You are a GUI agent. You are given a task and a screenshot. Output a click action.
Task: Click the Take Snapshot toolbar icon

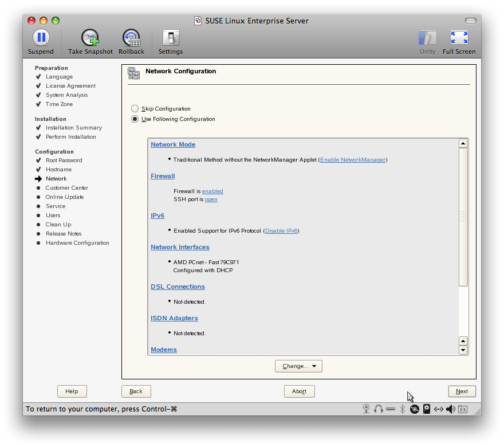[90, 38]
